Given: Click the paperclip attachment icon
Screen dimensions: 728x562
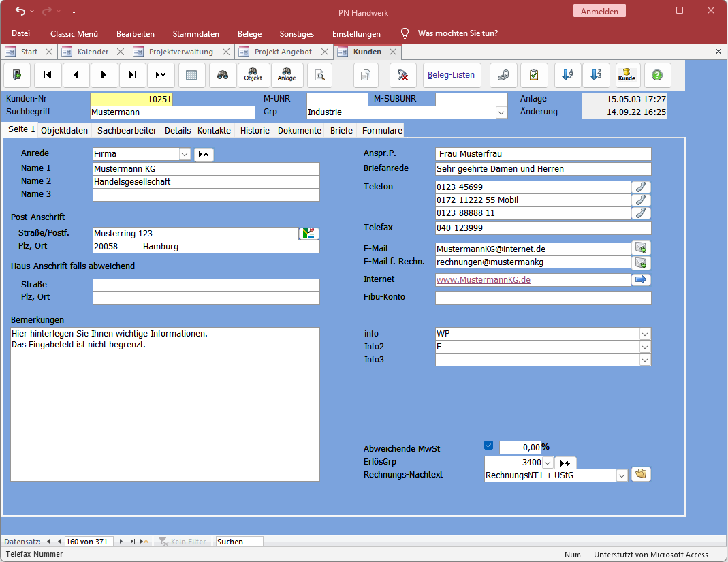Looking at the screenshot, I should [503, 75].
